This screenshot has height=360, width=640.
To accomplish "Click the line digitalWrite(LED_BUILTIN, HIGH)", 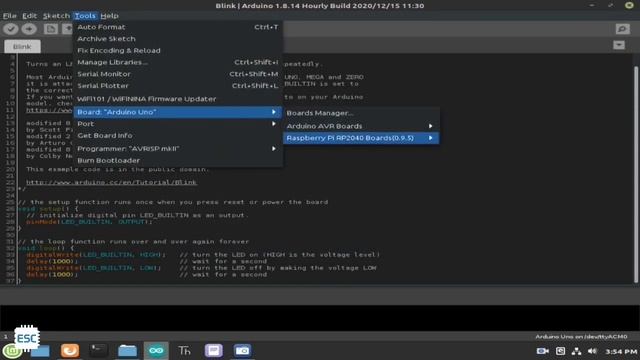I will pos(96,255).
